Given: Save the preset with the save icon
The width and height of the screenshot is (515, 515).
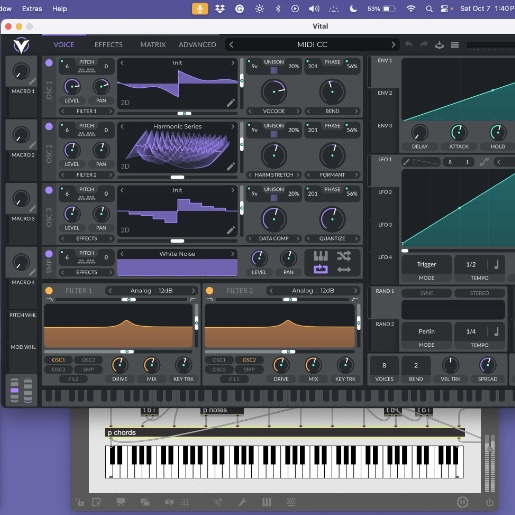Looking at the screenshot, I should [x=439, y=45].
